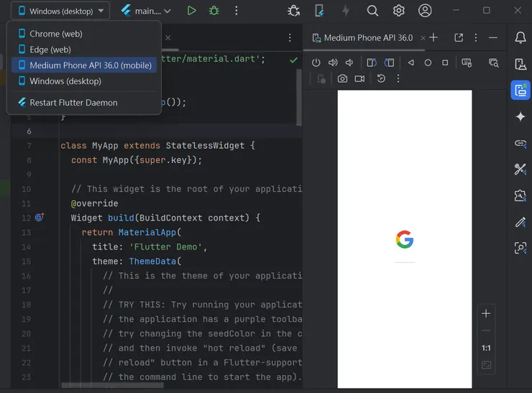Open Notifications bell panel
532x393 pixels.
click(520, 37)
